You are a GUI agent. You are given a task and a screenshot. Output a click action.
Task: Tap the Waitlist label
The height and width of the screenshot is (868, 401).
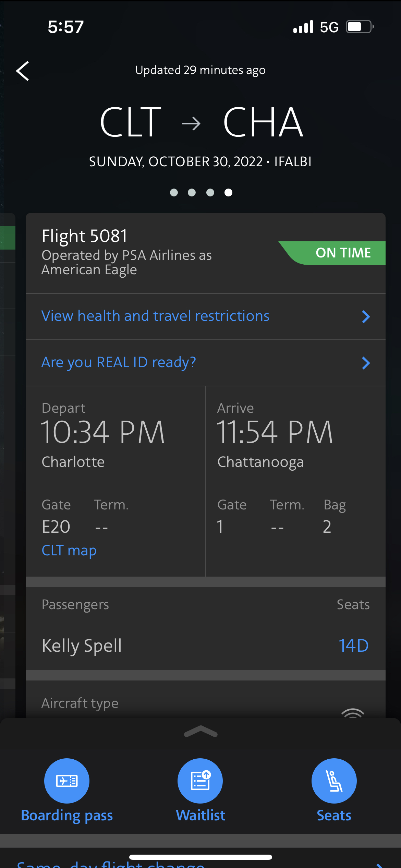coord(200,815)
